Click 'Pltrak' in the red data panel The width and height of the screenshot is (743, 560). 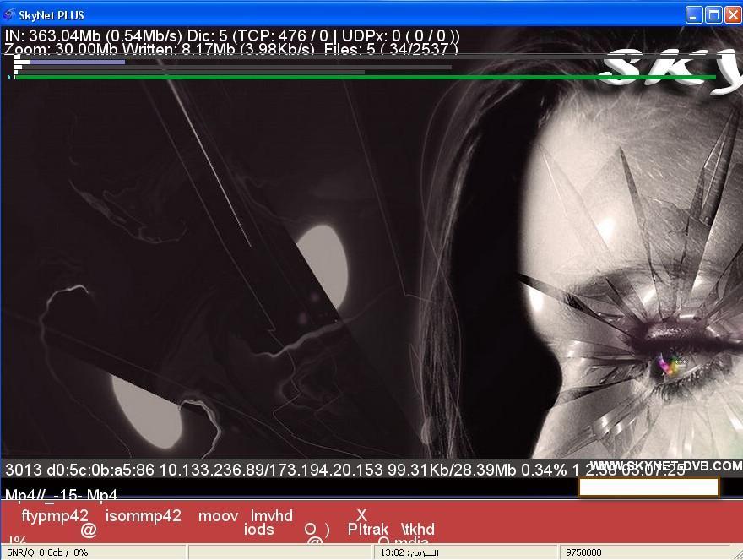click(368, 530)
